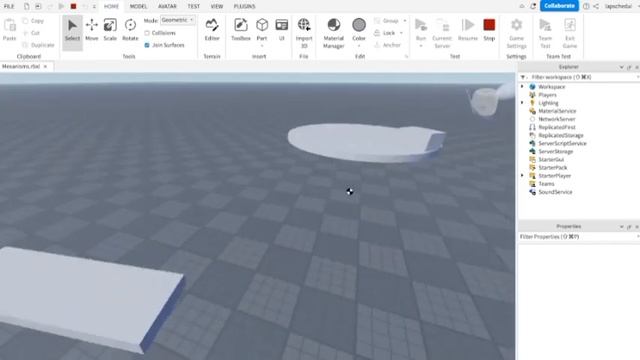Open the Group dropdown arrow
This screenshot has width=640, height=360.
point(405,20)
